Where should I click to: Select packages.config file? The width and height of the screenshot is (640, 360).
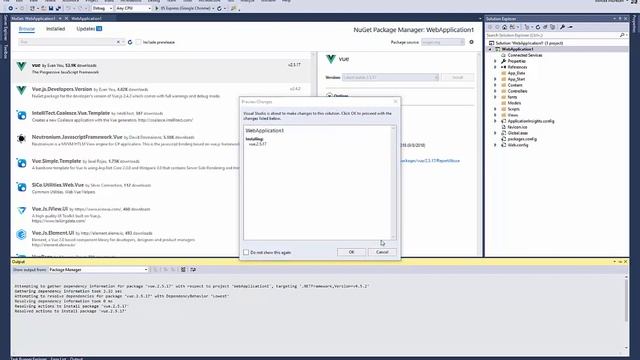coord(522,139)
